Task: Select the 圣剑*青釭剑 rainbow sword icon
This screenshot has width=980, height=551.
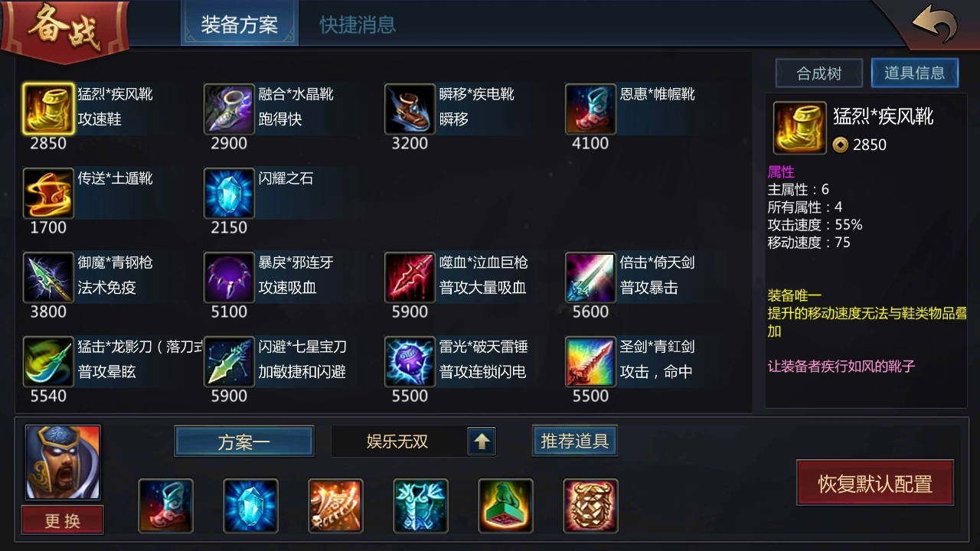Action: pyautogui.click(x=590, y=362)
